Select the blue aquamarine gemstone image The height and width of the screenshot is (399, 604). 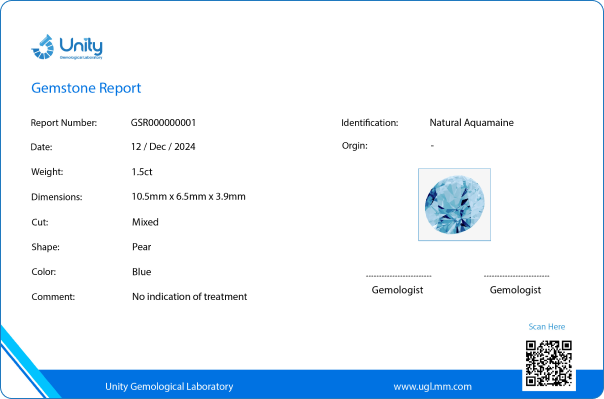click(455, 205)
